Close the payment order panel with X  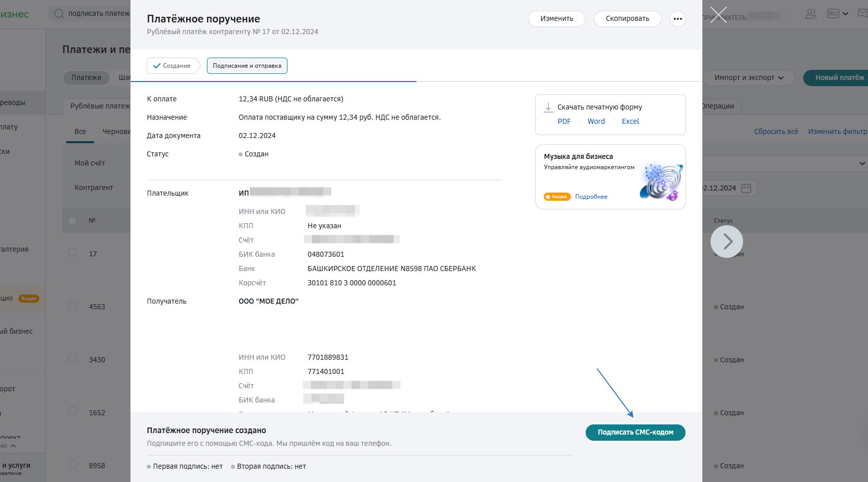click(718, 15)
